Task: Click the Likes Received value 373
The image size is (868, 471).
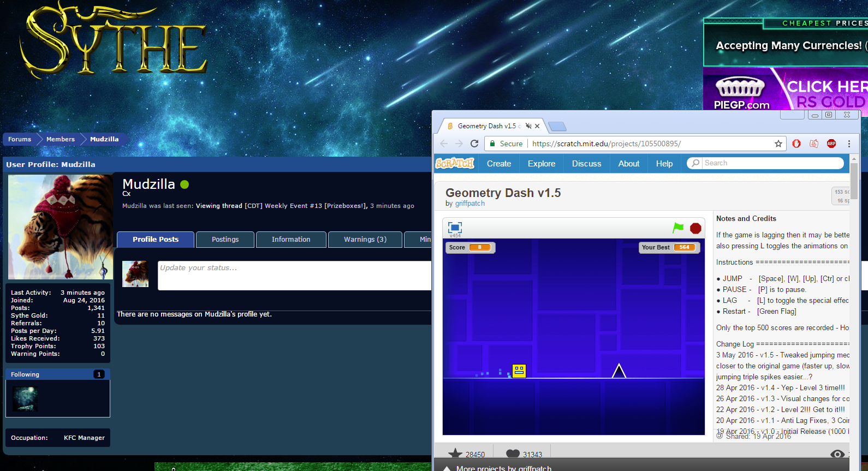Action: 99,338
